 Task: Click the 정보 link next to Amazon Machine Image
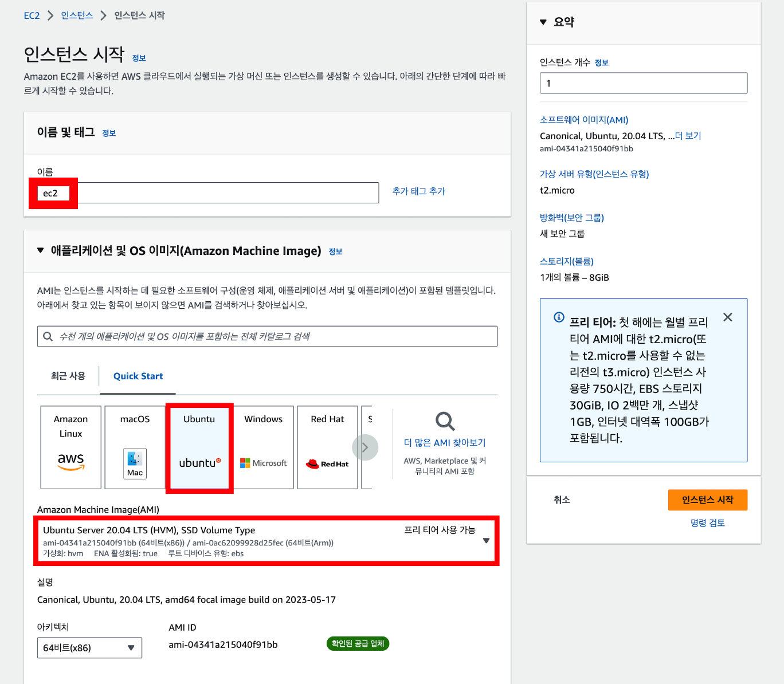336,251
